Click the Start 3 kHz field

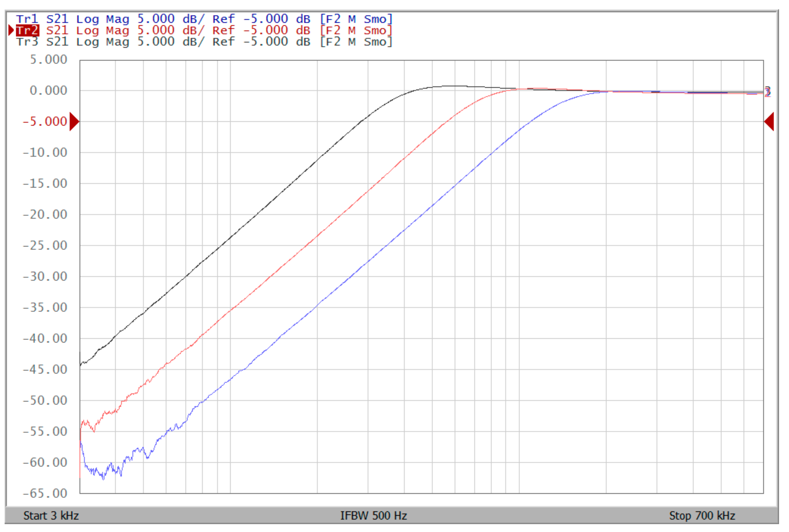51,516
